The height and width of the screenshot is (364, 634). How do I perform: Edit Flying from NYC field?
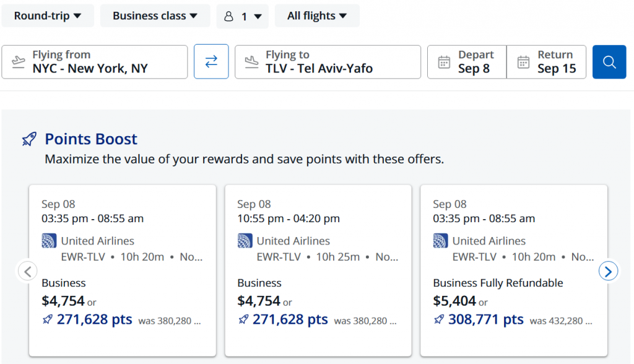coord(95,62)
